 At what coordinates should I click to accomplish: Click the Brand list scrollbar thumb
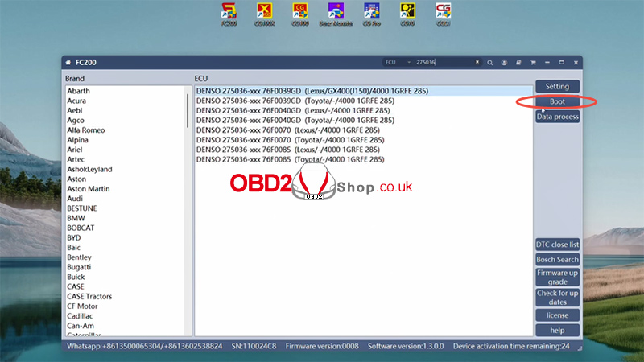click(188, 111)
